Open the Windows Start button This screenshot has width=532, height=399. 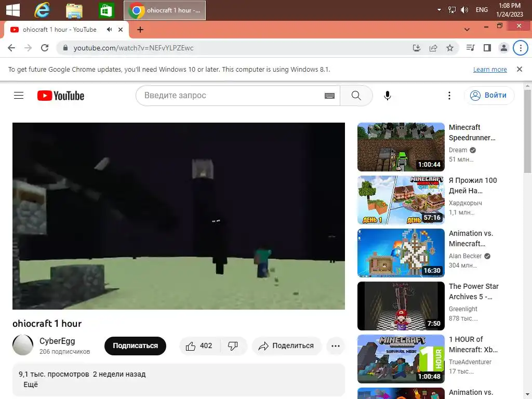tap(13, 10)
